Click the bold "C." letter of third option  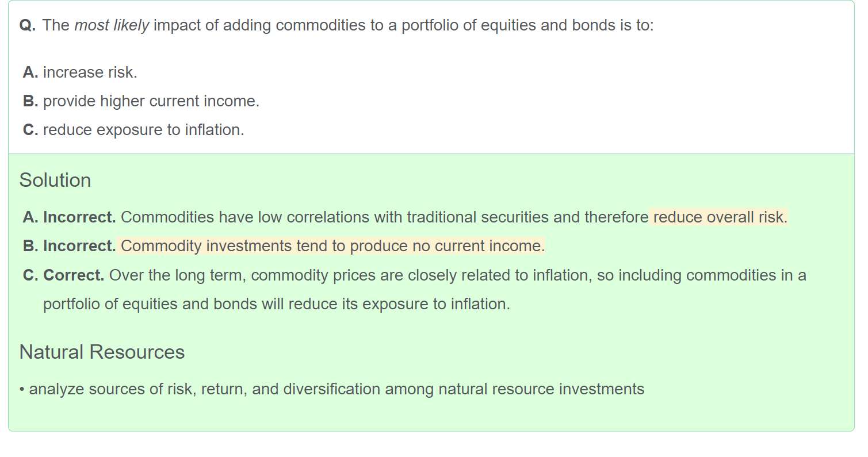(x=30, y=130)
